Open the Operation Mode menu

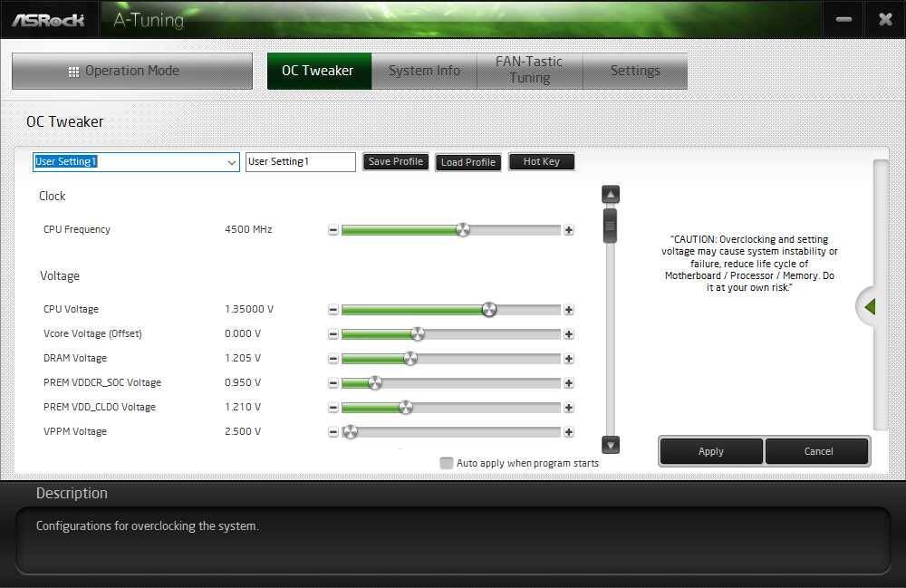click(131, 71)
